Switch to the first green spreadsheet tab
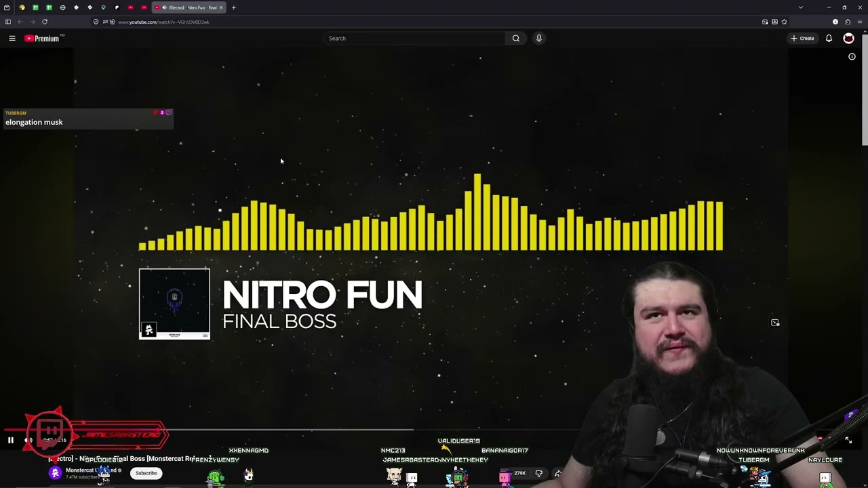The width and height of the screenshot is (868, 488). [x=35, y=7]
